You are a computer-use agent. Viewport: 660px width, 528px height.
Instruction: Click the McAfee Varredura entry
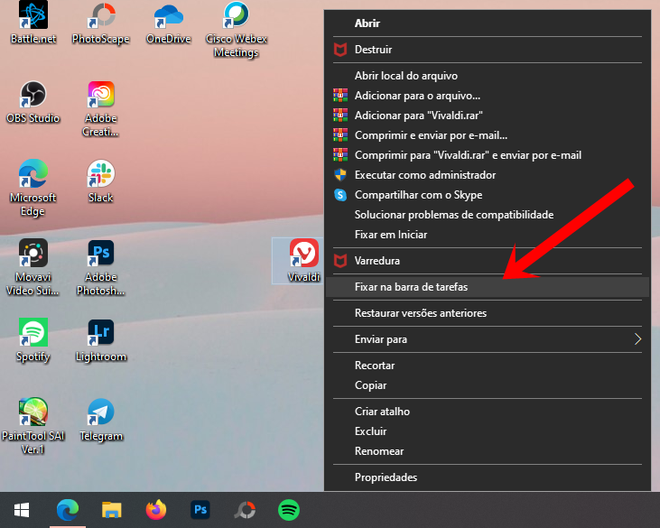[x=487, y=261]
